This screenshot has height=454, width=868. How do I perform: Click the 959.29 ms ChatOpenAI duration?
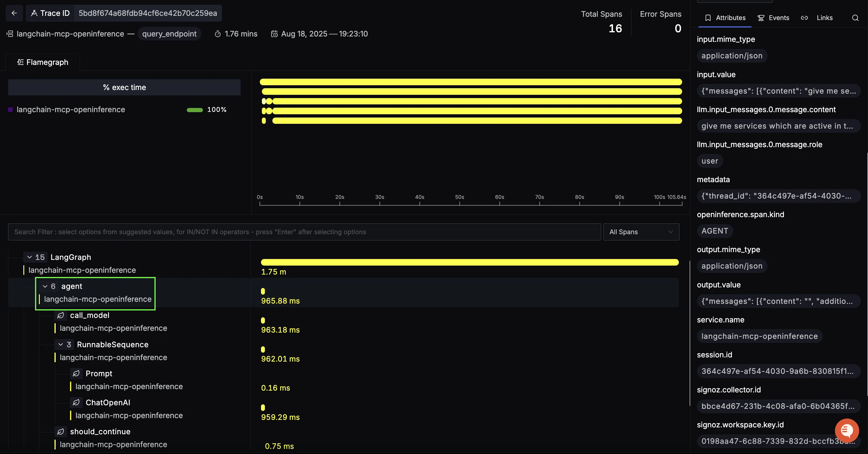(x=280, y=417)
